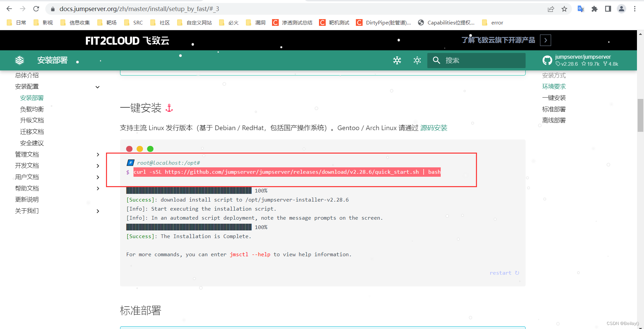This screenshot has height=329, width=644.
Task: Jump to 一键安装 in table of contents
Action: pos(554,98)
